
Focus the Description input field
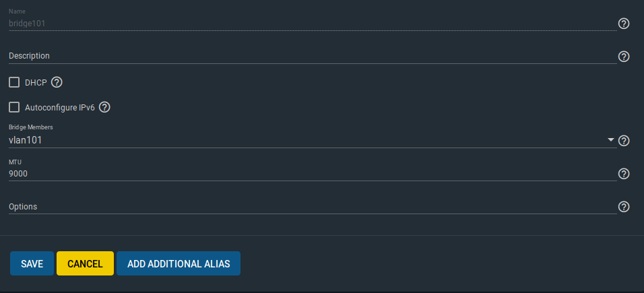pos(313,57)
